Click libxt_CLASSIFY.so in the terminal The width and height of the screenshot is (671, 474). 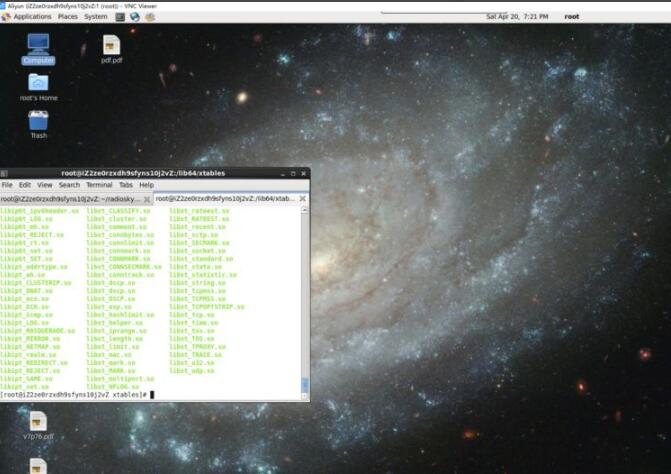tap(118, 211)
